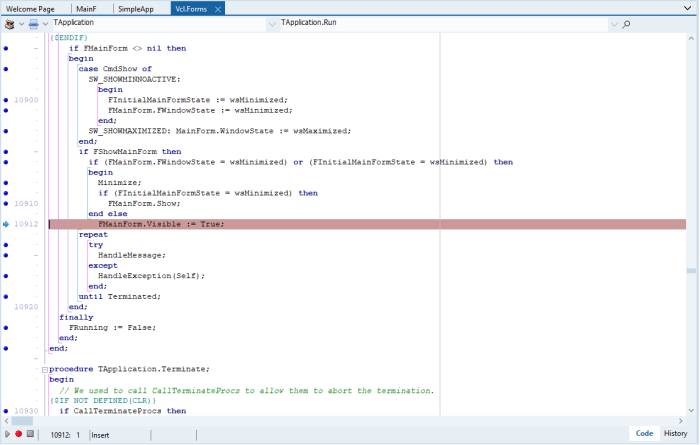Collapse the TApplication.Terminate procedure fold box
This screenshot has width=700, height=445.
coord(45,370)
